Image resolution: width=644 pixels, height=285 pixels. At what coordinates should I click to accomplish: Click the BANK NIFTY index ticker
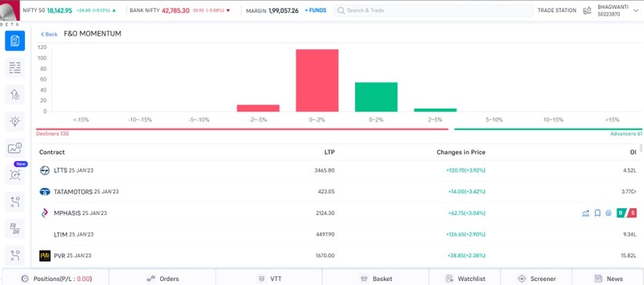coord(180,10)
